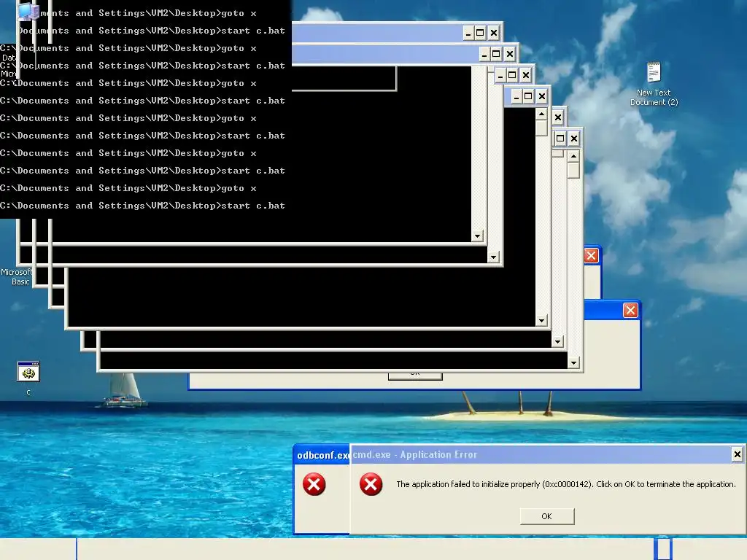The width and height of the screenshot is (747, 560).
Task: Click the error message text about 0xc0000142
Action: coord(566,484)
